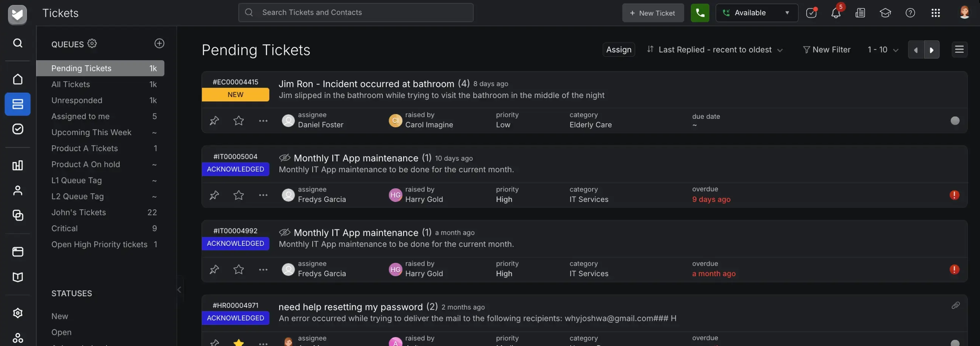Image resolution: width=980 pixels, height=346 pixels.
Task: Open the Last Replied sort order dropdown
Action: (715, 50)
